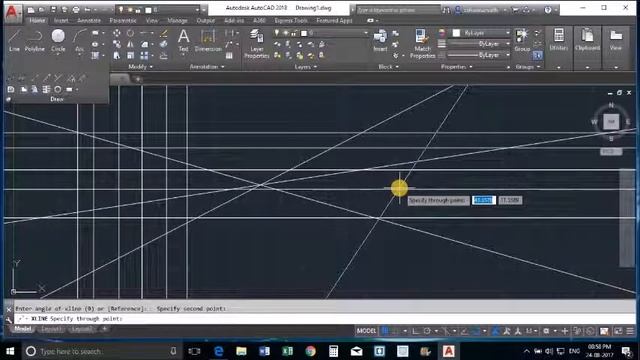Click the ViewCube top face
The width and height of the screenshot is (640, 360).
(x=611, y=122)
